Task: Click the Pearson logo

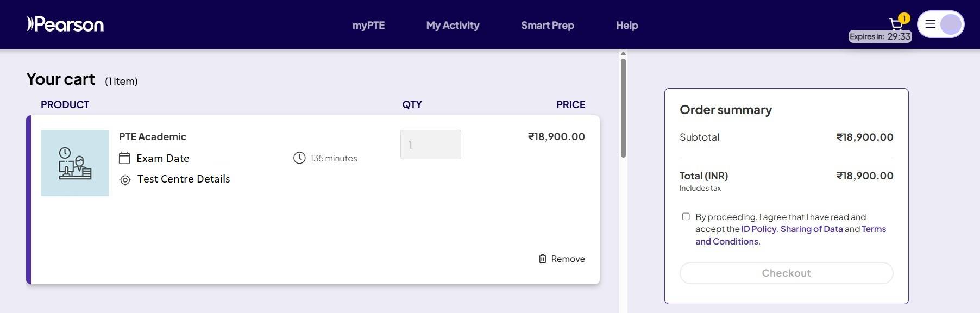Action: point(65,24)
